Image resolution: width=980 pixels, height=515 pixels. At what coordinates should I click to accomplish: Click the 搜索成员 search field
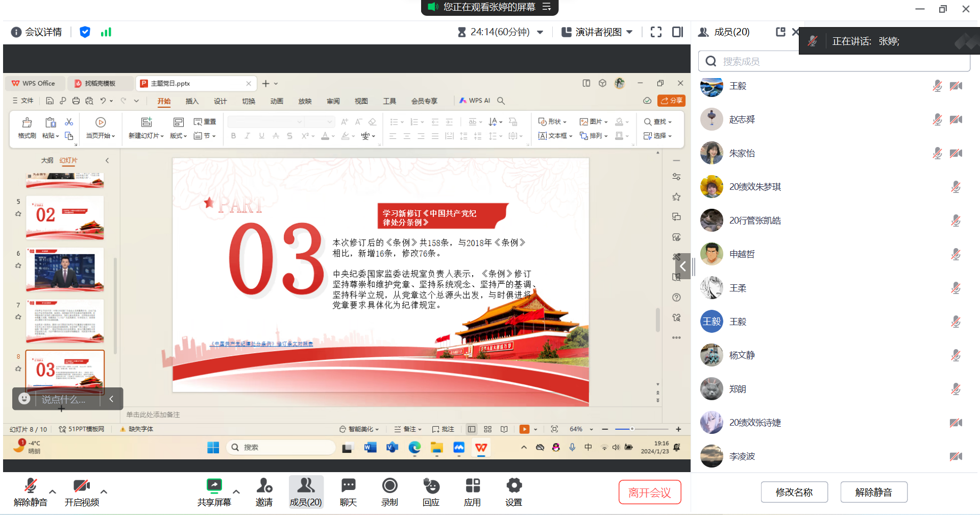(x=837, y=62)
